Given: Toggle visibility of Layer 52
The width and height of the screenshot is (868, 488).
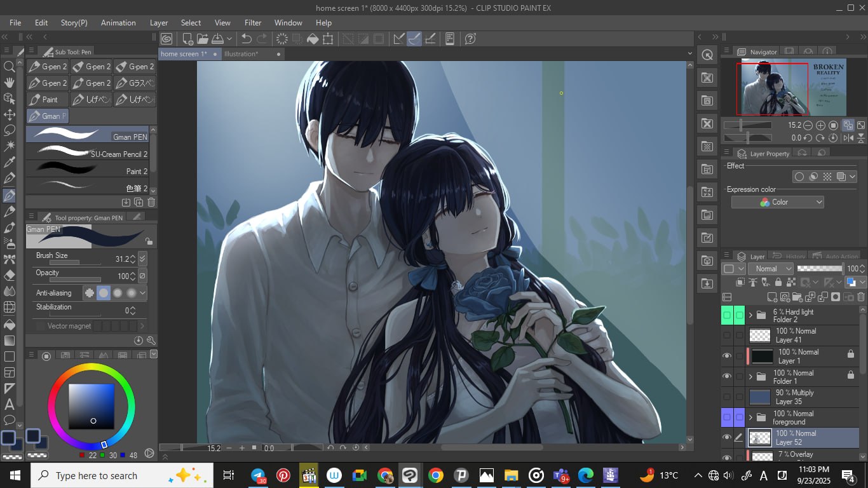Looking at the screenshot, I should pyautogui.click(x=727, y=437).
